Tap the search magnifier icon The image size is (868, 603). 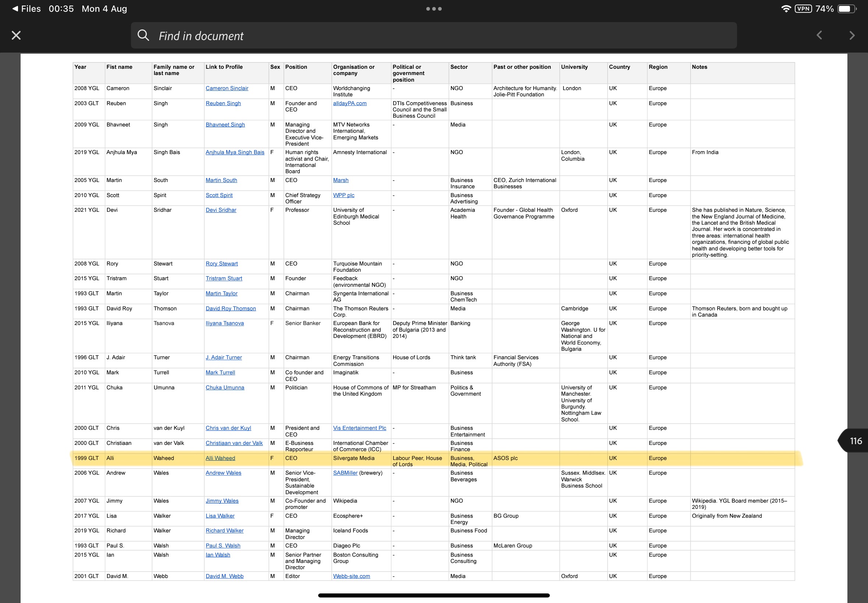tap(143, 35)
